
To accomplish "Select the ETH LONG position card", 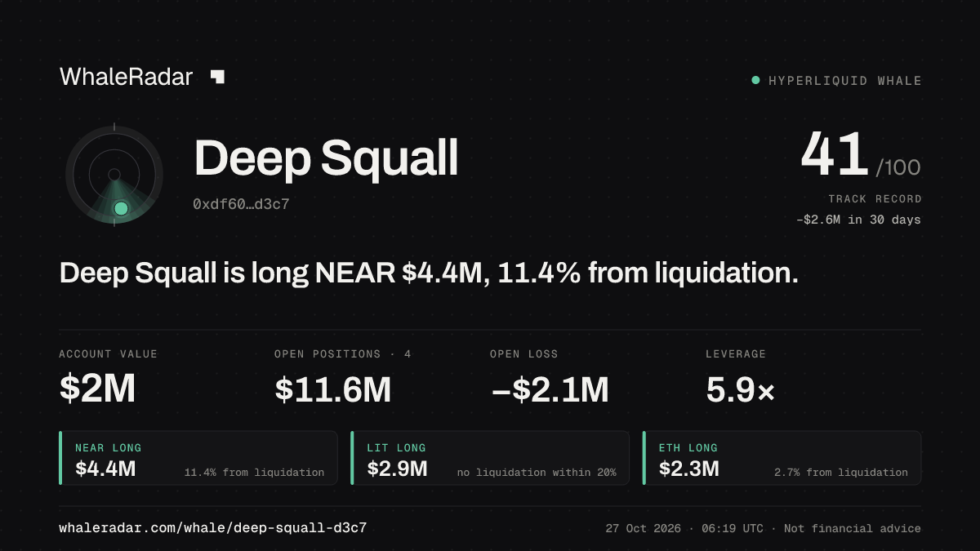I will (782, 458).
